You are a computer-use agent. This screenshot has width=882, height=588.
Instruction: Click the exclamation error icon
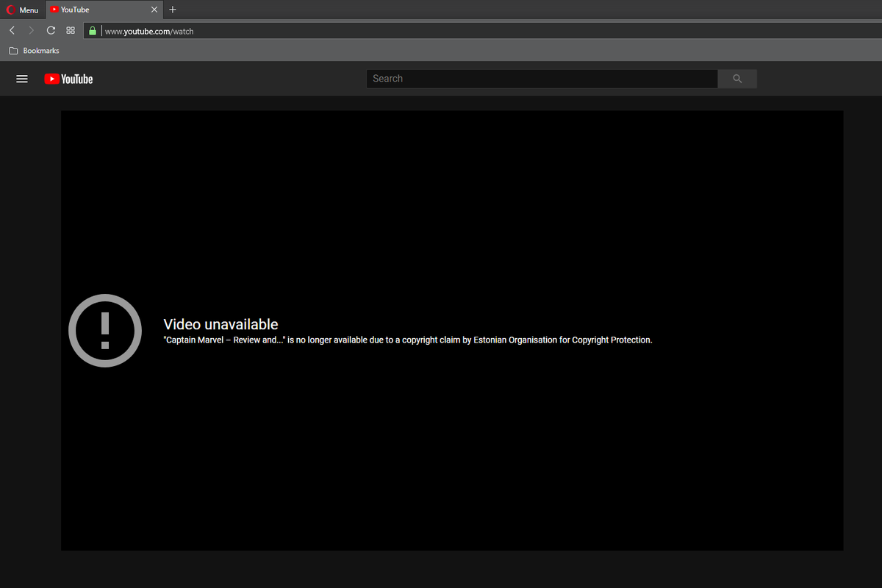[105, 331]
